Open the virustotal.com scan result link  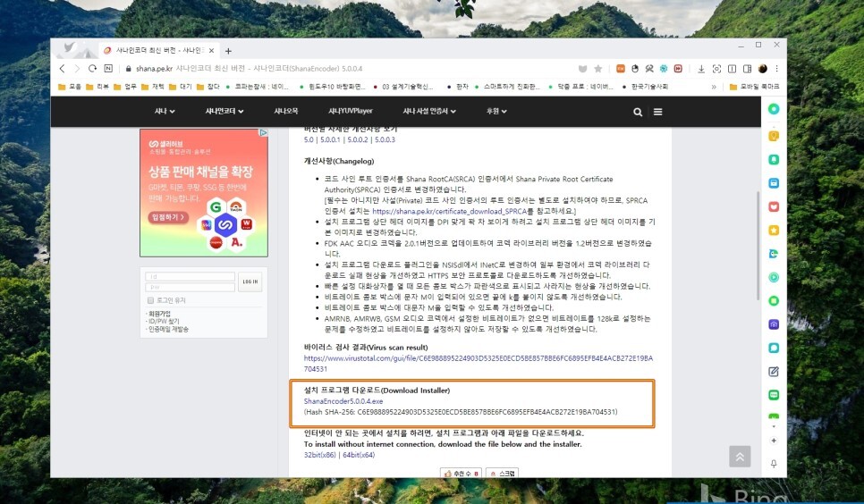coord(479,364)
